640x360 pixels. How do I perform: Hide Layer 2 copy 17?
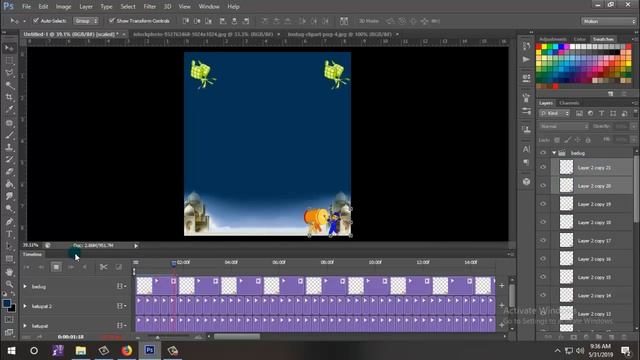tap(543, 240)
